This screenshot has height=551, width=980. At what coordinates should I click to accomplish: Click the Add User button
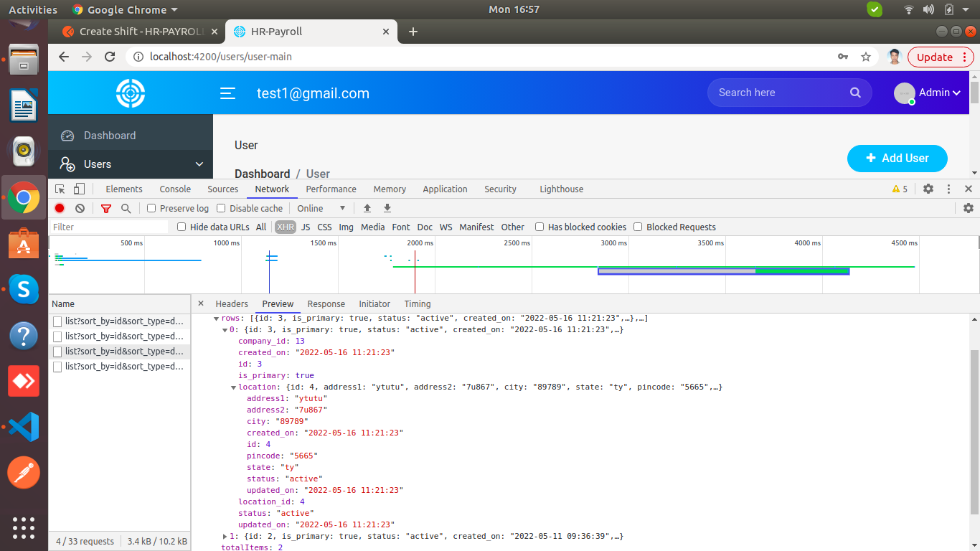click(x=897, y=158)
